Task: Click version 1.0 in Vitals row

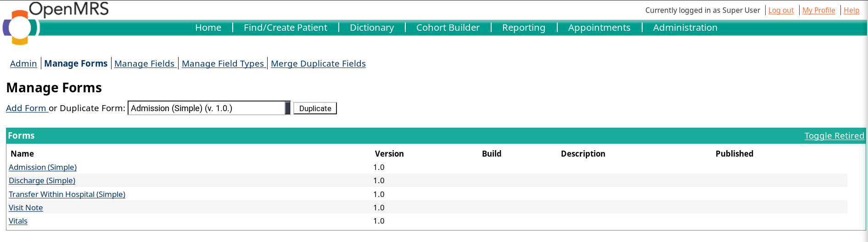Action: coord(379,221)
